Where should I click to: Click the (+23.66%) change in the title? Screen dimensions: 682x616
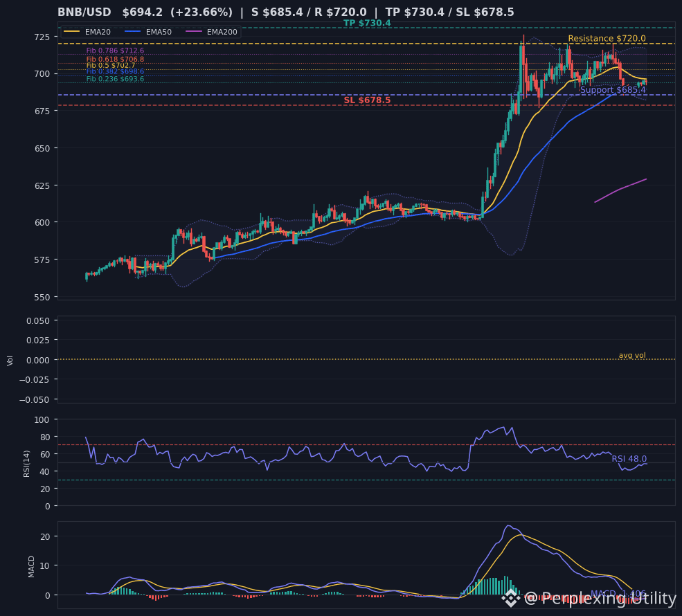pyautogui.click(x=201, y=12)
